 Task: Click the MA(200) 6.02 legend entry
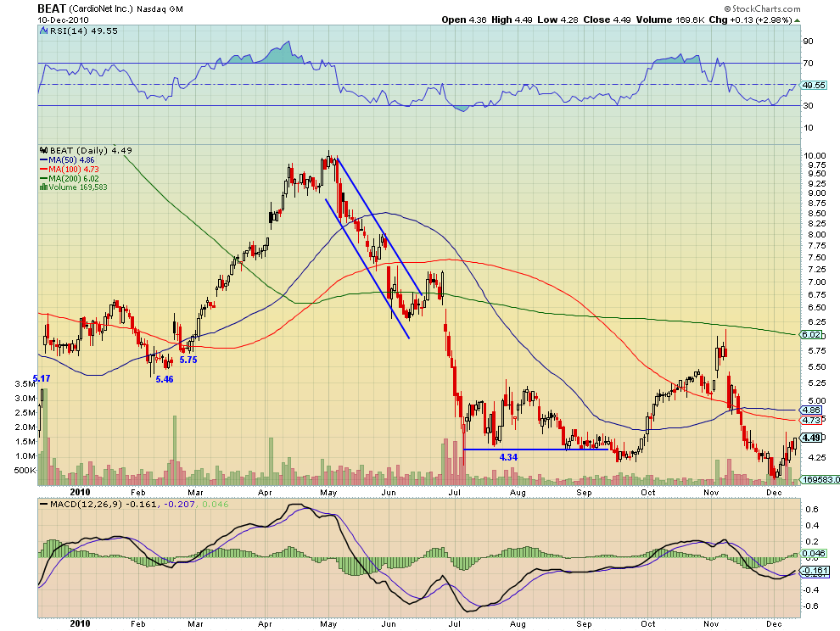[x=69, y=178]
